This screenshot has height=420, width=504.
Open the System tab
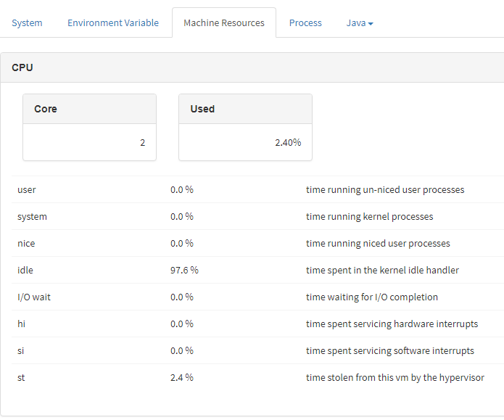tap(27, 22)
